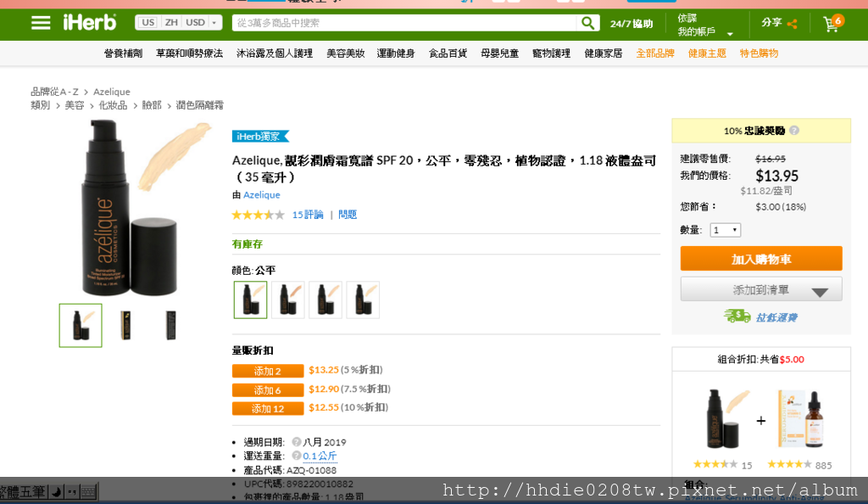The image size is (868, 504).
Task: Click the 潤色隔離霜 breadcrumb link
Action: [200, 105]
